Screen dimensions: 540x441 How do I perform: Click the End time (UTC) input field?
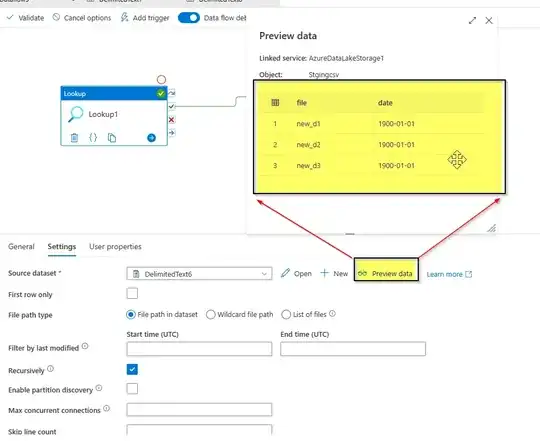[x=353, y=349]
